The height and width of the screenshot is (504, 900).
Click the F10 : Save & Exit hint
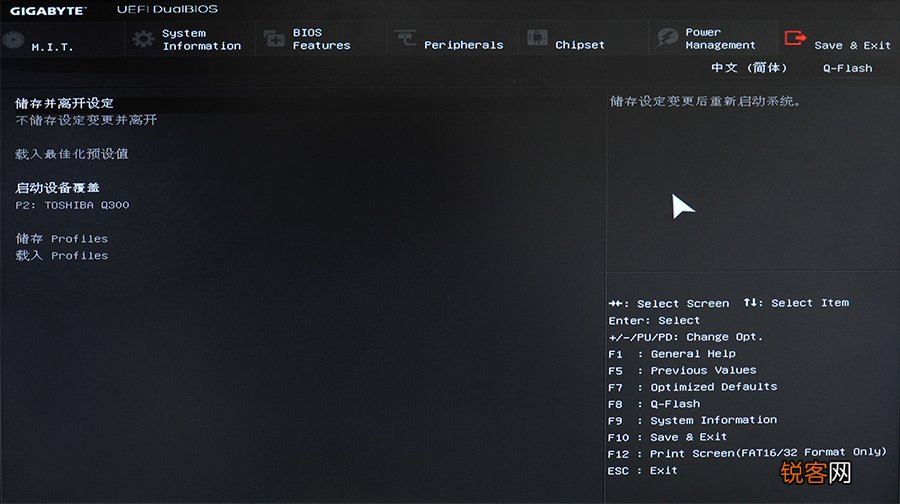pos(667,437)
